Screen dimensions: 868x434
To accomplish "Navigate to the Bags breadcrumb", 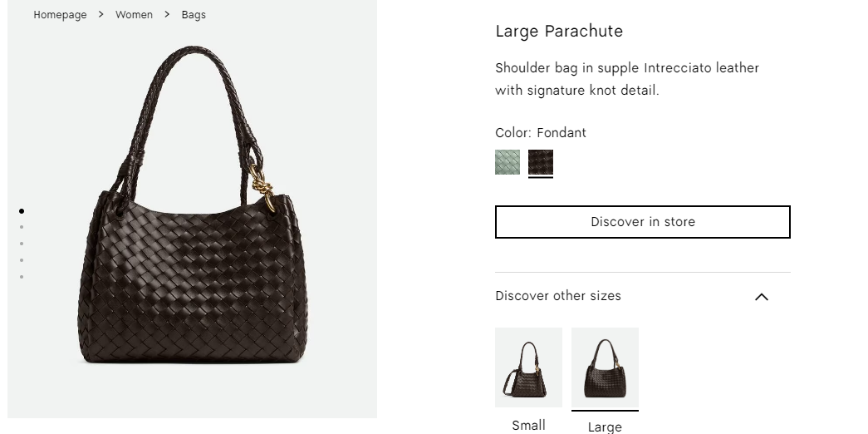I will pos(194,15).
